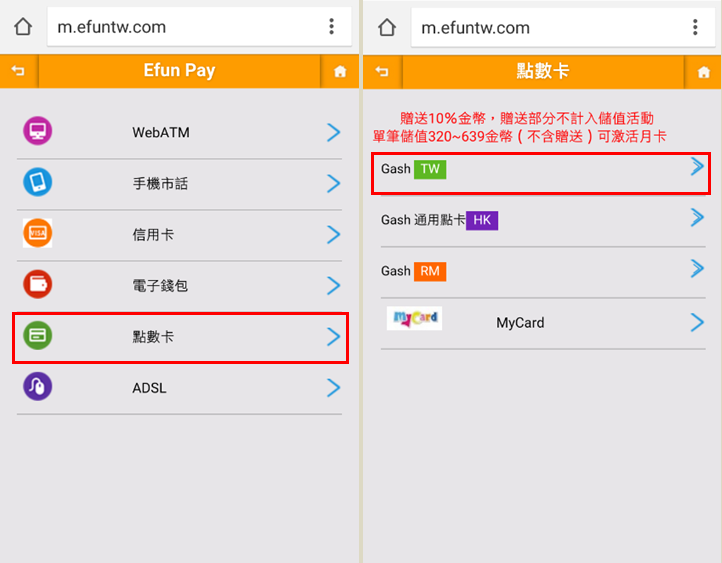Tap browser home icon in left screen
Screen dimensions: 722x563
click(23, 27)
